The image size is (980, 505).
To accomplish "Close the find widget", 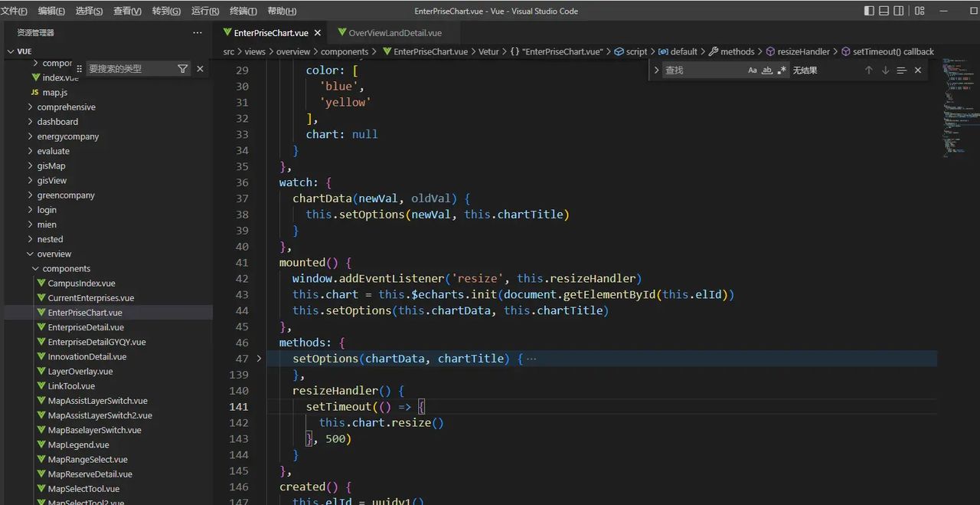I will [x=918, y=70].
